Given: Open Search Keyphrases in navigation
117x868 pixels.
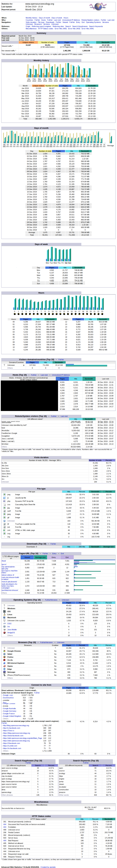Looking at the screenshot, I should pyautogui.click(x=80, y=26).
